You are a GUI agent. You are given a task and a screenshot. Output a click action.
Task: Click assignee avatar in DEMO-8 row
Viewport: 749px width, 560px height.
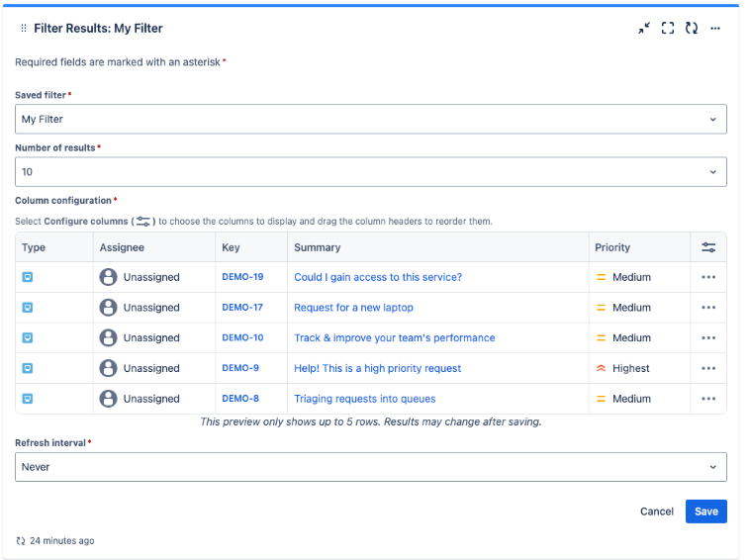(109, 399)
